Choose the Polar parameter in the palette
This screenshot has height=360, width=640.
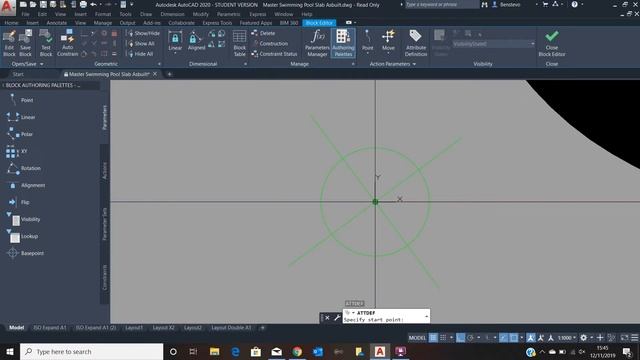[x=19, y=134]
